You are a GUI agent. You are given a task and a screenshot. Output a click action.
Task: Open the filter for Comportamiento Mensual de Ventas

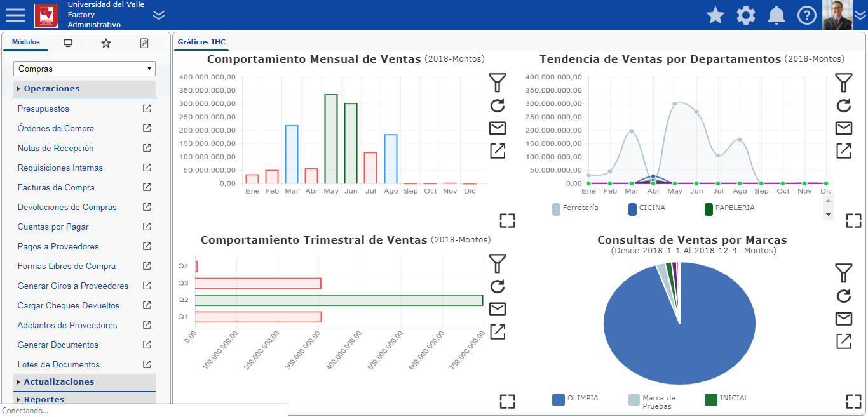pyautogui.click(x=498, y=83)
